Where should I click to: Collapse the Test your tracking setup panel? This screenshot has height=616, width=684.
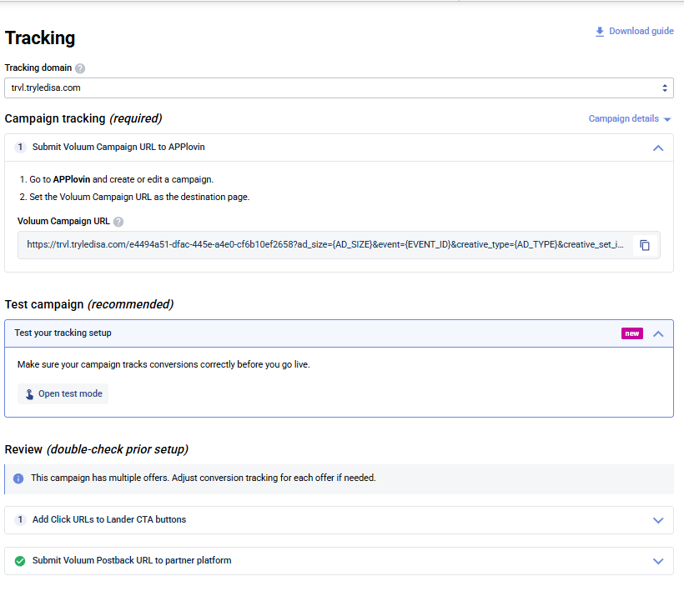click(x=658, y=333)
